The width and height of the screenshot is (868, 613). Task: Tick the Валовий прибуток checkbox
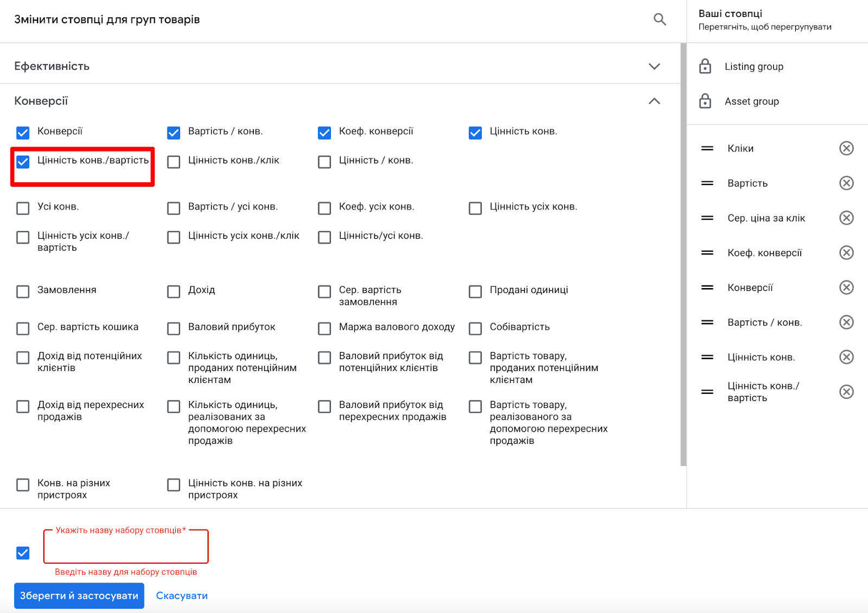tap(174, 328)
